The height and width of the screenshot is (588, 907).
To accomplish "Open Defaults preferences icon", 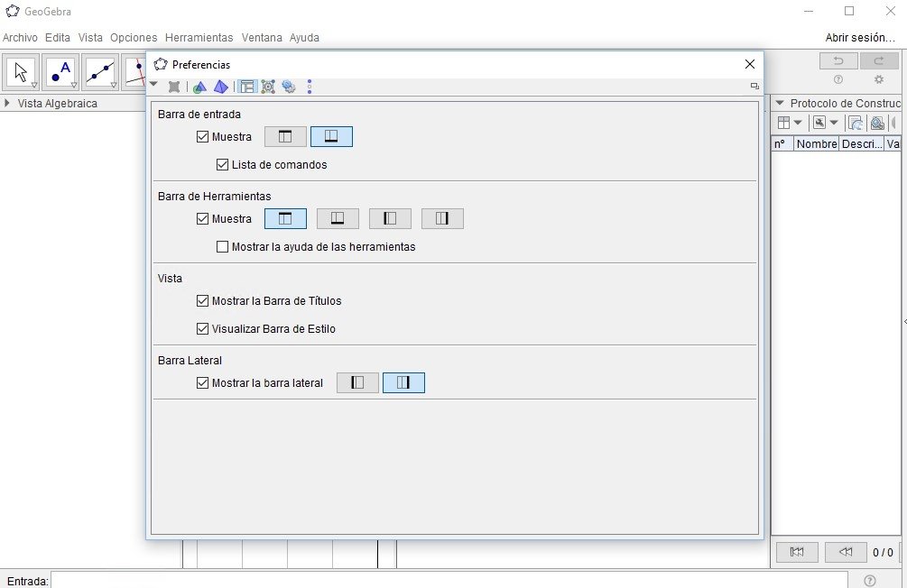I will click(268, 87).
